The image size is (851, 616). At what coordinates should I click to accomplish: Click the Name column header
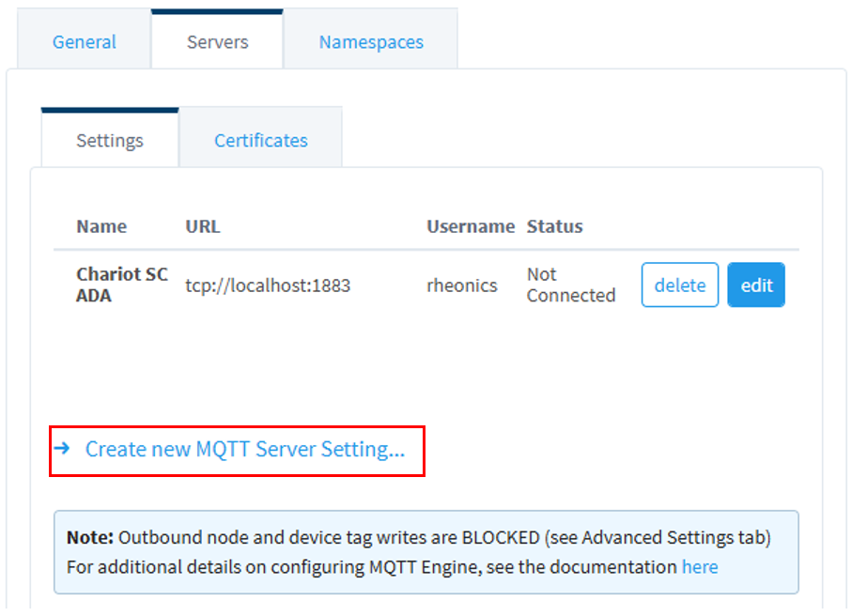tap(101, 225)
